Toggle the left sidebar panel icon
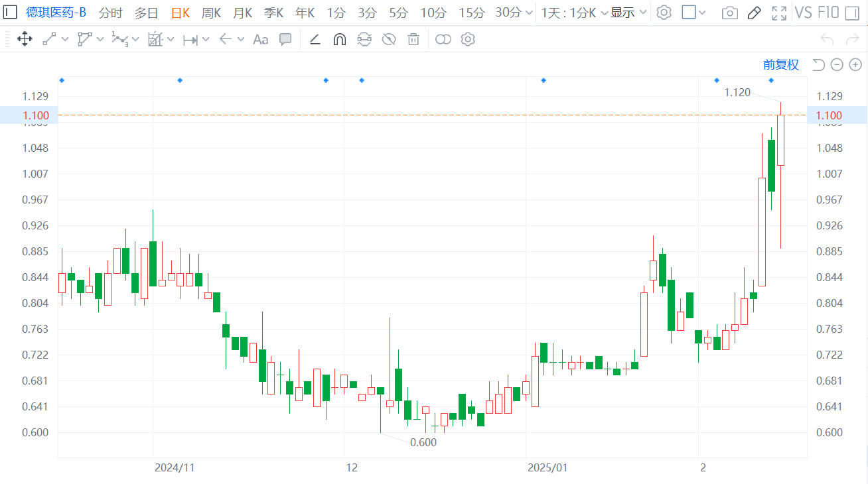This screenshot has width=868, height=484. point(11,12)
